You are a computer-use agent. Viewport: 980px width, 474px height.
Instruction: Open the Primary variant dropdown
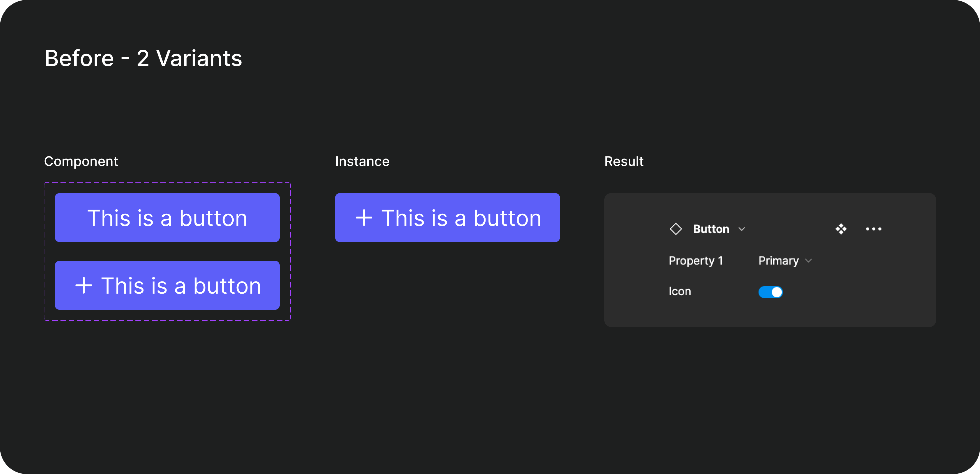(778, 261)
